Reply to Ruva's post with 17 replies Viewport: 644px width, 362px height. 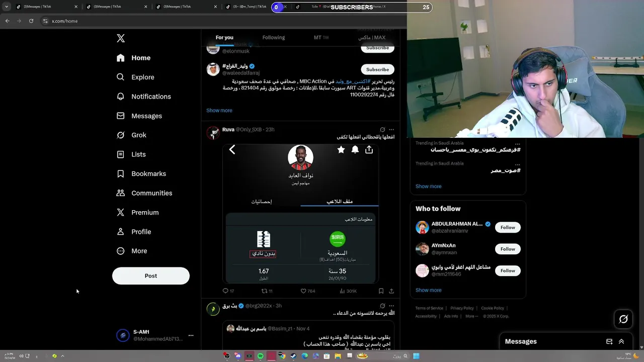coord(228,291)
